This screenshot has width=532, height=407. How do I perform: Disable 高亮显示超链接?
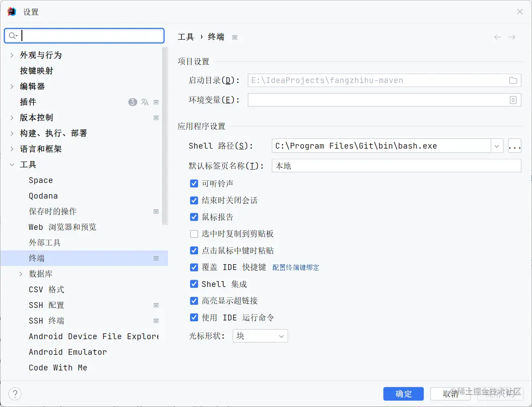click(x=194, y=301)
